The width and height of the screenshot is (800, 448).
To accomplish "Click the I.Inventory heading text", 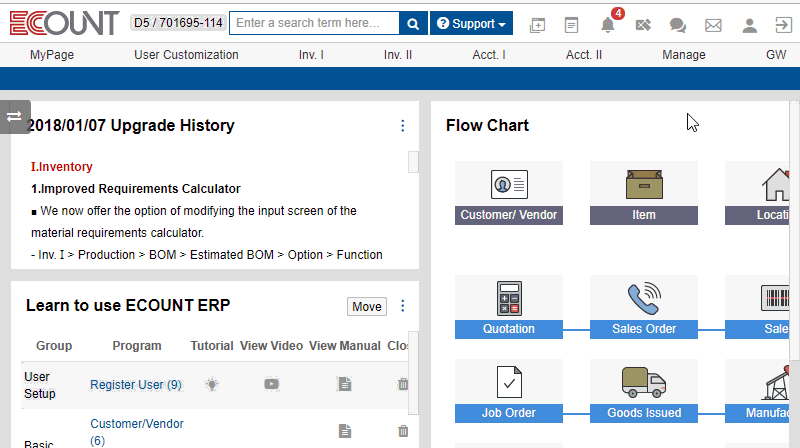I will (x=62, y=167).
